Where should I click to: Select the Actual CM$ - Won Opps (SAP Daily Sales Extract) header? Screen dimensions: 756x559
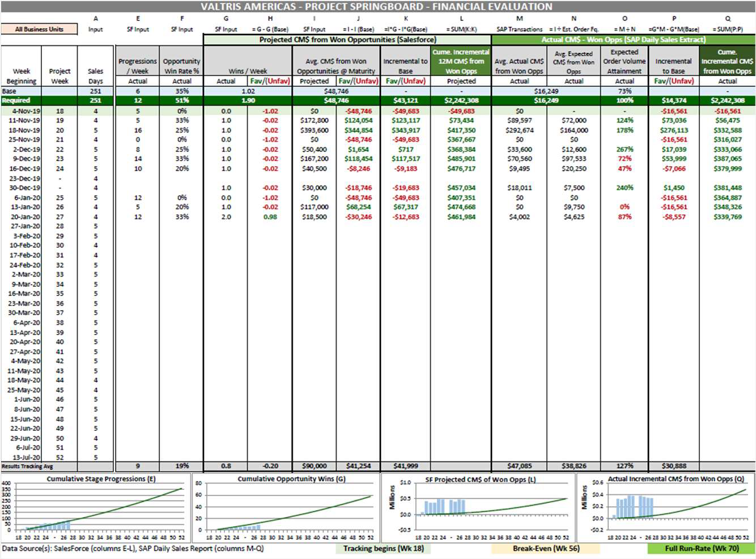click(x=623, y=40)
